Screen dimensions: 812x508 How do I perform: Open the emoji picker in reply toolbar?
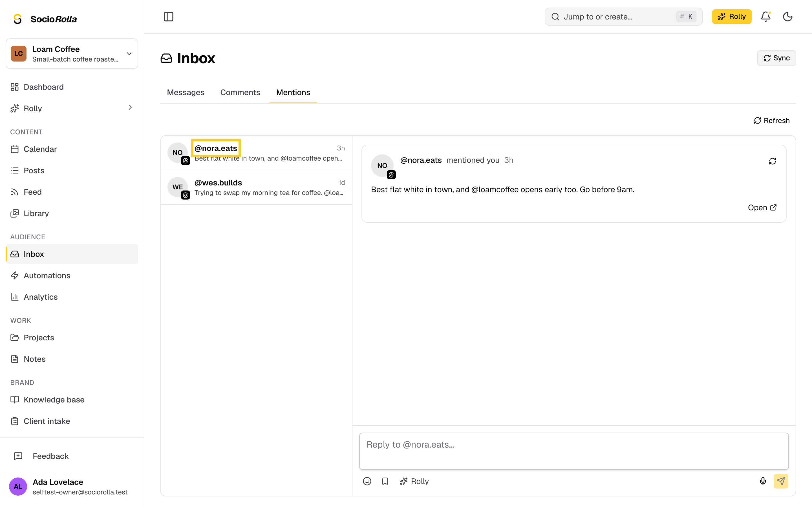pos(367,481)
